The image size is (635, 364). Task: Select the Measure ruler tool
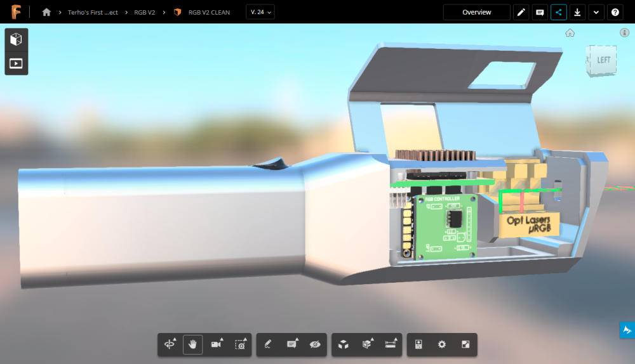pos(390,344)
